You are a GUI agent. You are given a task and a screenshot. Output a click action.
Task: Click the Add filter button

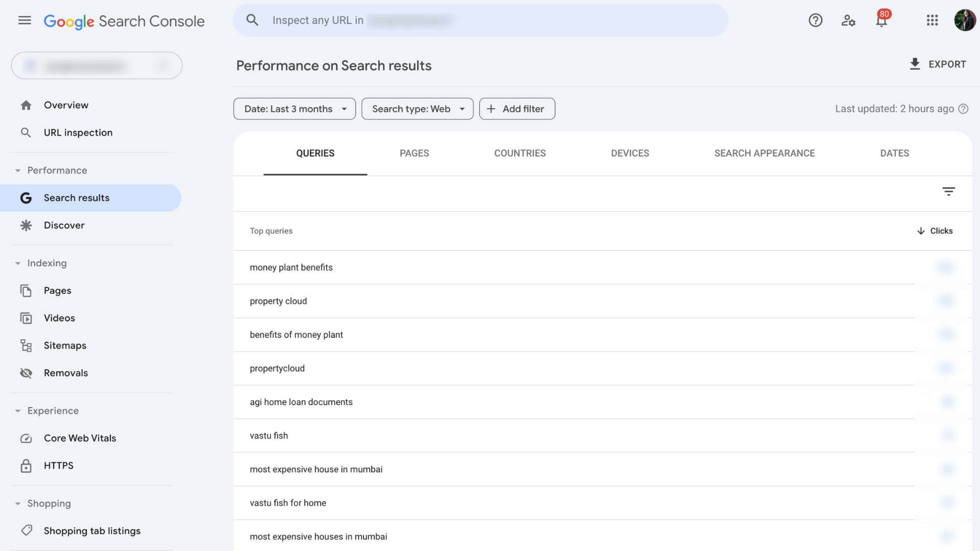[517, 109]
